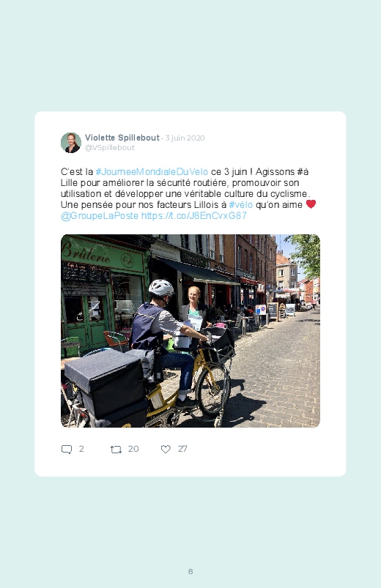This screenshot has height=588, width=381.
Task: Click Violette Spillebout's round profile avatar
Action: coord(71,143)
